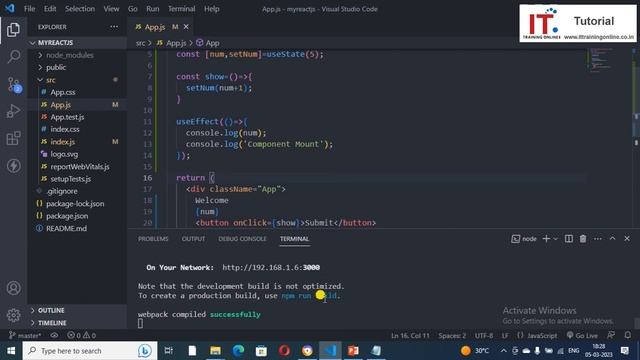Expand the TIMELINE section
640x360 pixels.
coord(77,323)
